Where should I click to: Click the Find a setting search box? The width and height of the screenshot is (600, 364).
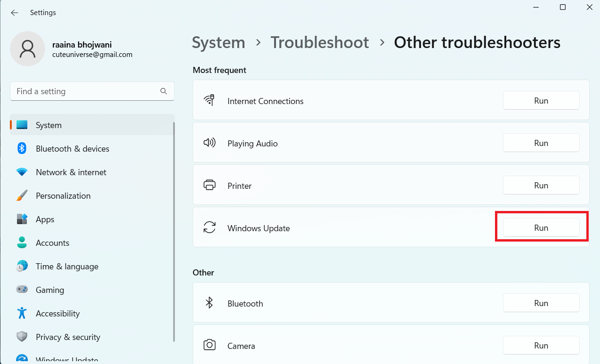tap(85, 91)
